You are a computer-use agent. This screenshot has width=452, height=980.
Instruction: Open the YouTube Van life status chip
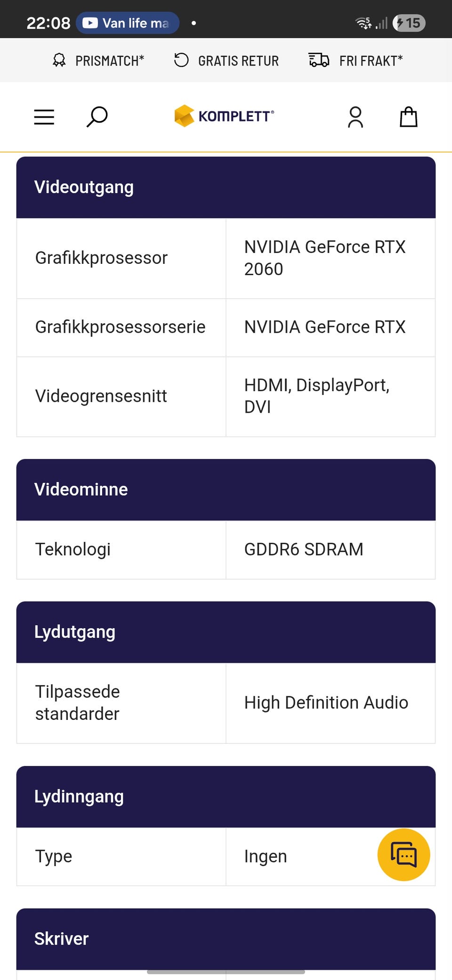pos(128,23)
